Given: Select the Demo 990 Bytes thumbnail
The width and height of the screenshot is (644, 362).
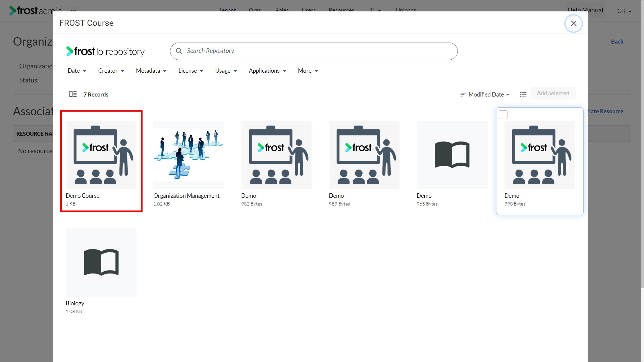Looking at the screenshot, I should [x=540, y=155].
